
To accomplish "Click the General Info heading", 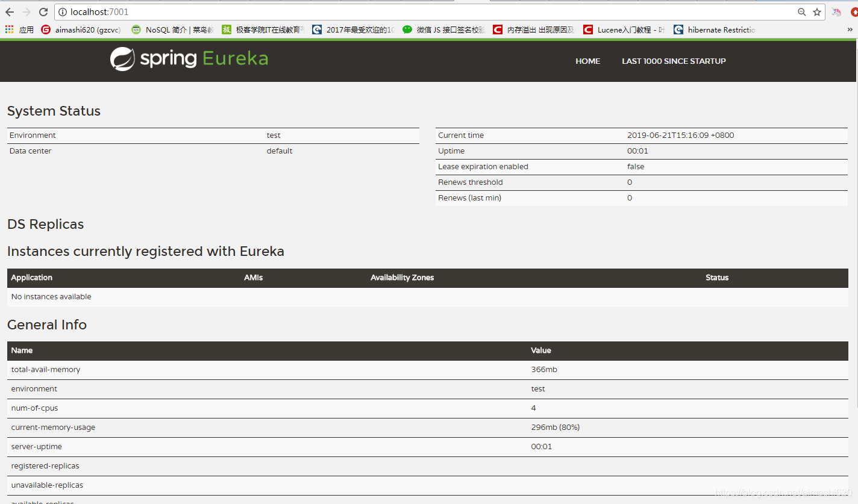I will 47,325.
